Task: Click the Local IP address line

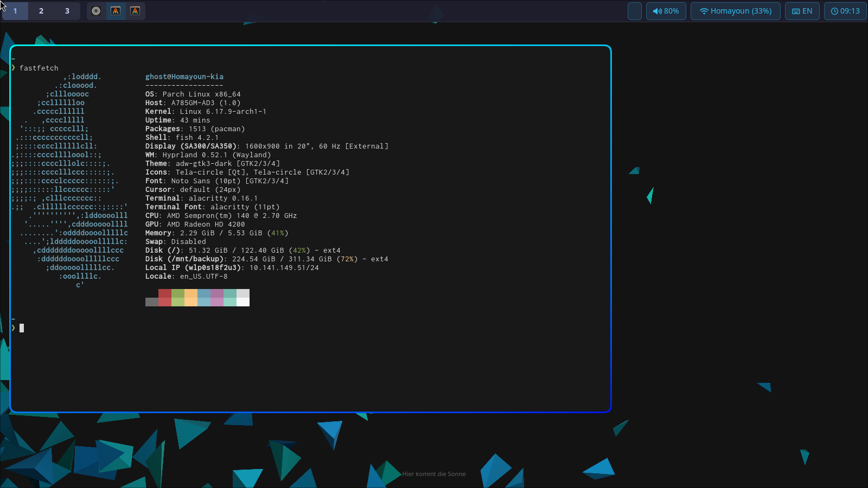Action: tap(232, 267)
